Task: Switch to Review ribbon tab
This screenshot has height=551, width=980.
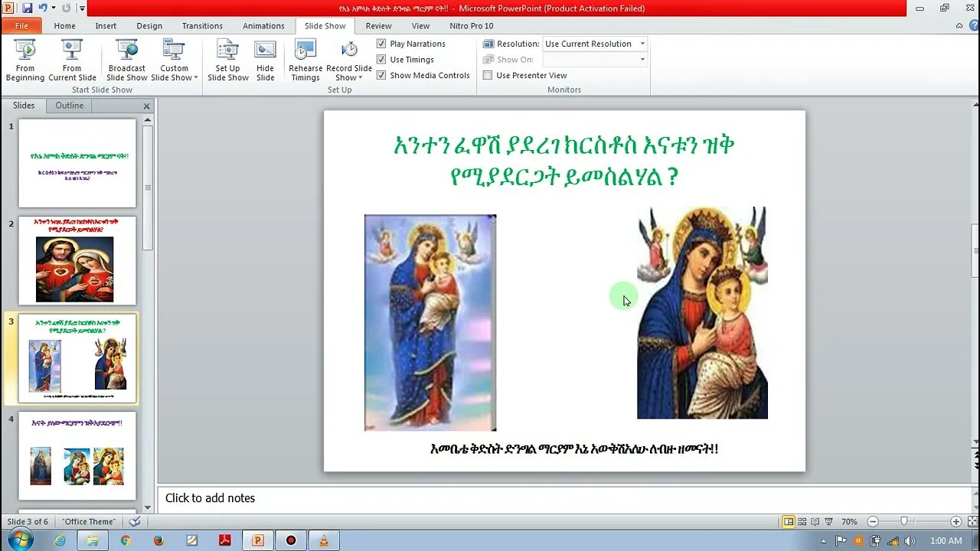Action: tap(378, 26)
